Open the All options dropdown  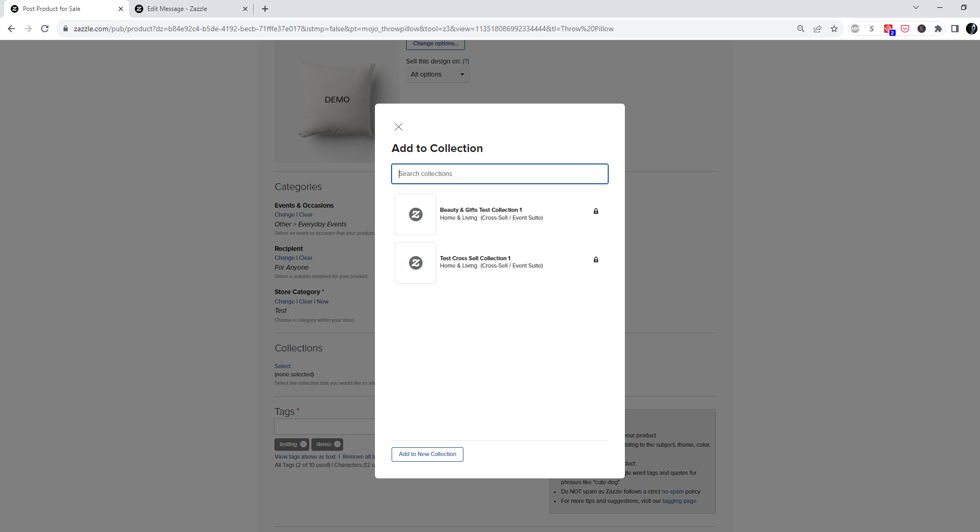click(x=437, y=74)
